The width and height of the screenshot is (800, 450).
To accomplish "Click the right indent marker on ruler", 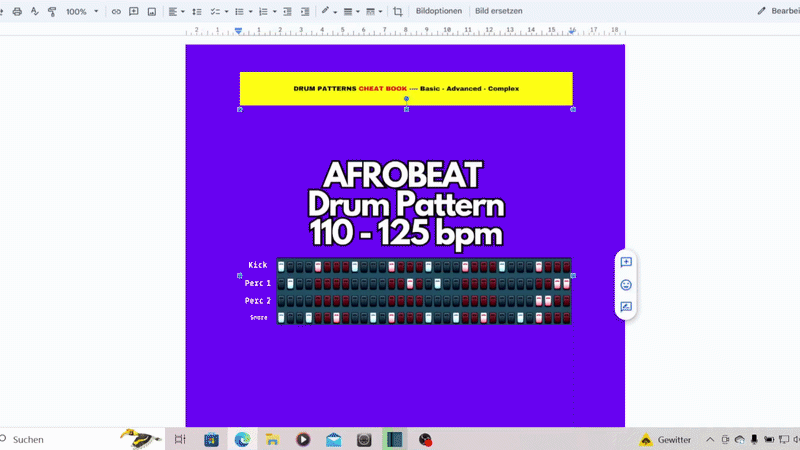I will (572, 31).
